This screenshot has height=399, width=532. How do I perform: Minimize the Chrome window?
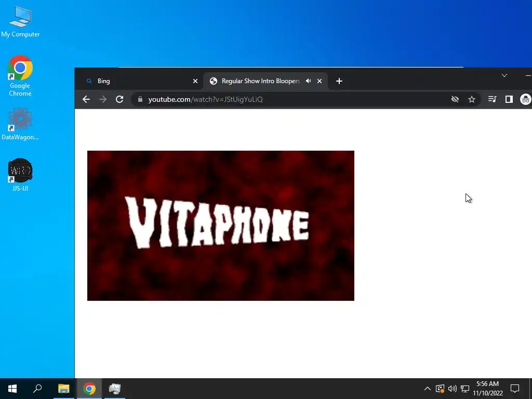pos(528,75)
